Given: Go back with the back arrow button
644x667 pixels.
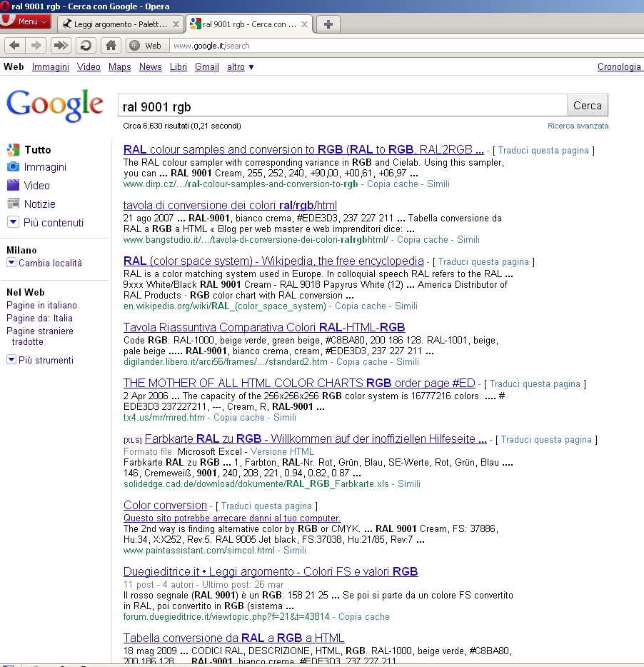Looking at the screenshot, I should coord(14,45).
